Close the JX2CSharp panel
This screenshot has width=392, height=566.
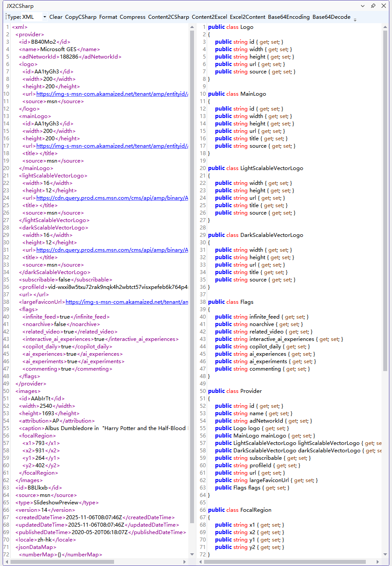[383, 6]
